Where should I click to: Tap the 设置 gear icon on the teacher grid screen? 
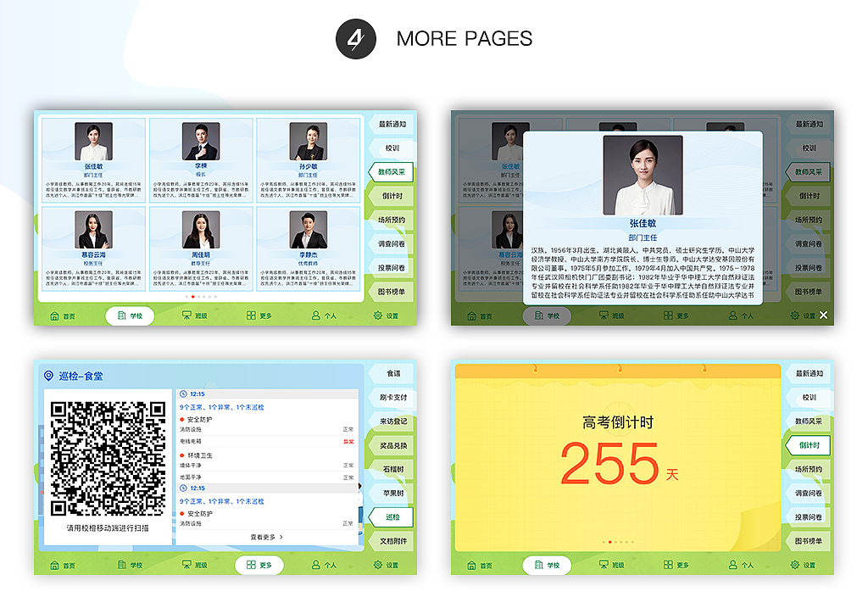click(378, 315)
